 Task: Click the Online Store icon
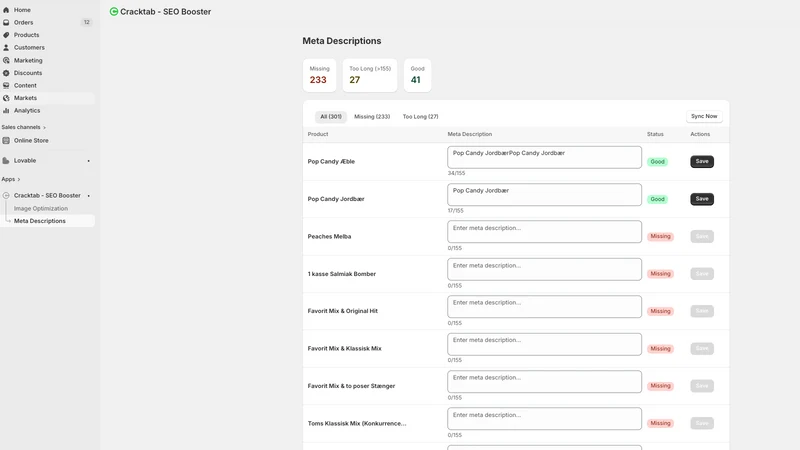click(x=6, y=140)
